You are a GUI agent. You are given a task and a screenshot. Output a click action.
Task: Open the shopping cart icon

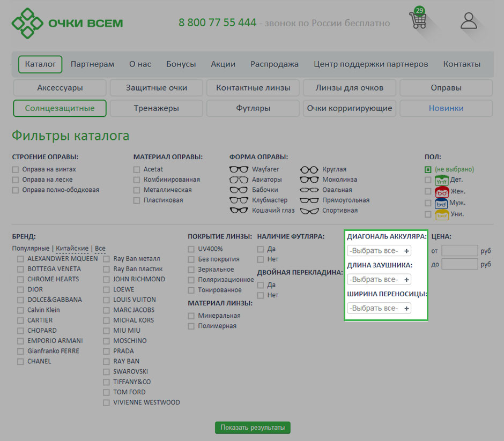[418, 20]
